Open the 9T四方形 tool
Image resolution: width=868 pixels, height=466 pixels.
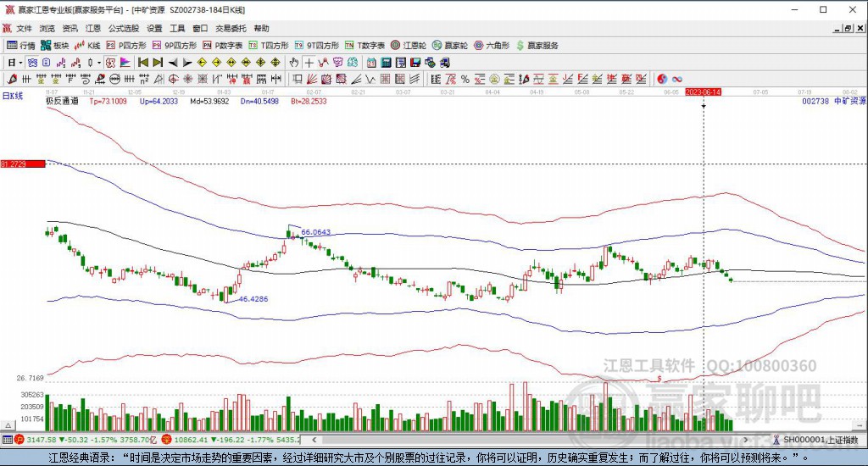[317, 46]
